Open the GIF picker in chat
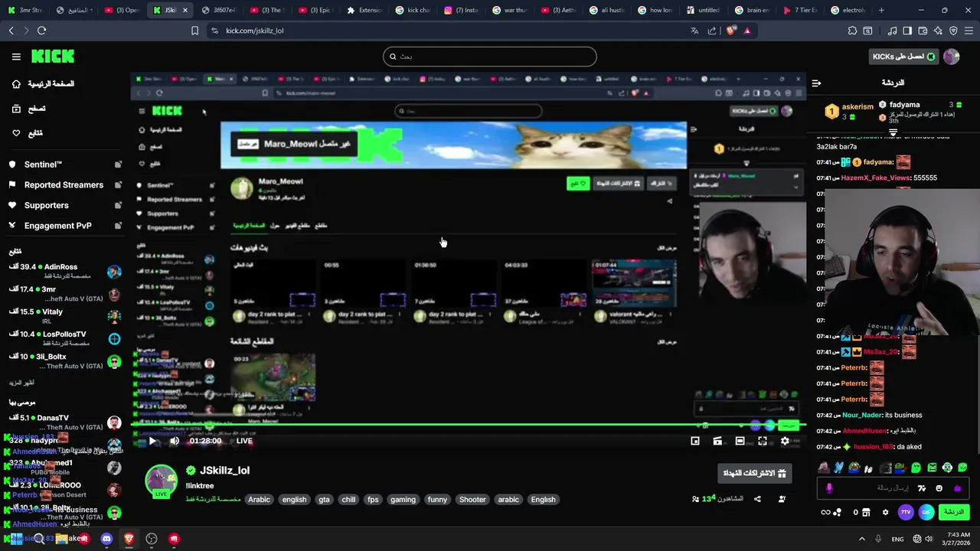 point(926,512)
